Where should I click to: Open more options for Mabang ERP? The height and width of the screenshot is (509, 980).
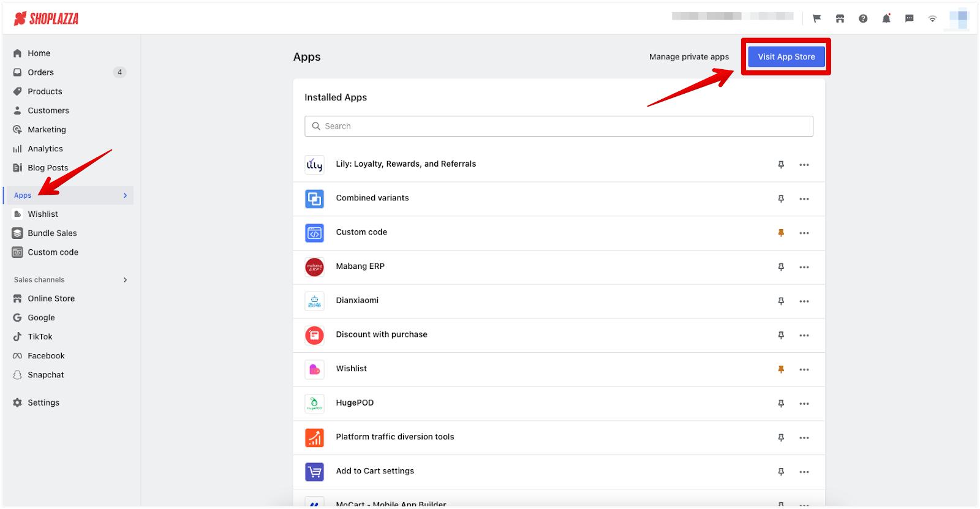[804, 267]
